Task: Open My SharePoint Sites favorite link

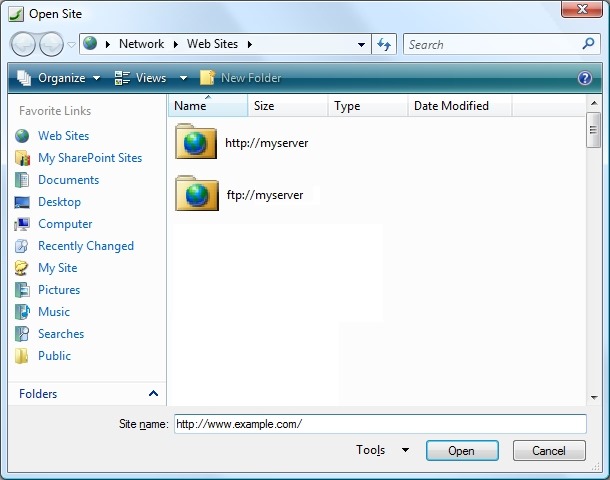Action: pyautogui.click(x=89, y=158)
